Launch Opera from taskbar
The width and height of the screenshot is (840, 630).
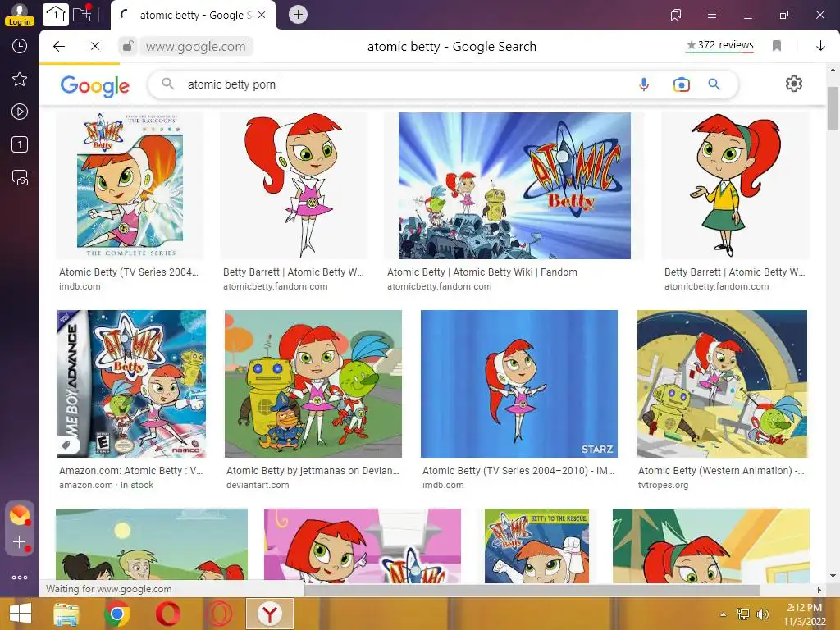pyautogui.click(x=168, y=614)
